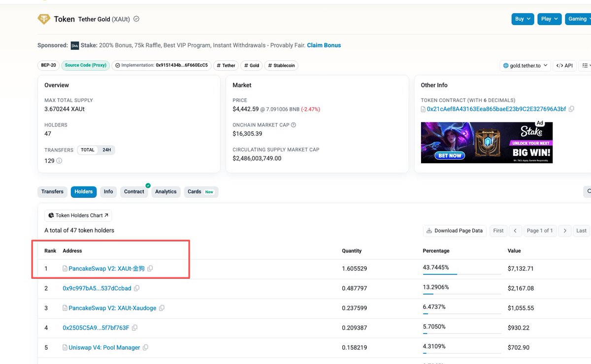
Task: Click the Stake BIG WIN ad banner
Action: click(x=487, y=143)
